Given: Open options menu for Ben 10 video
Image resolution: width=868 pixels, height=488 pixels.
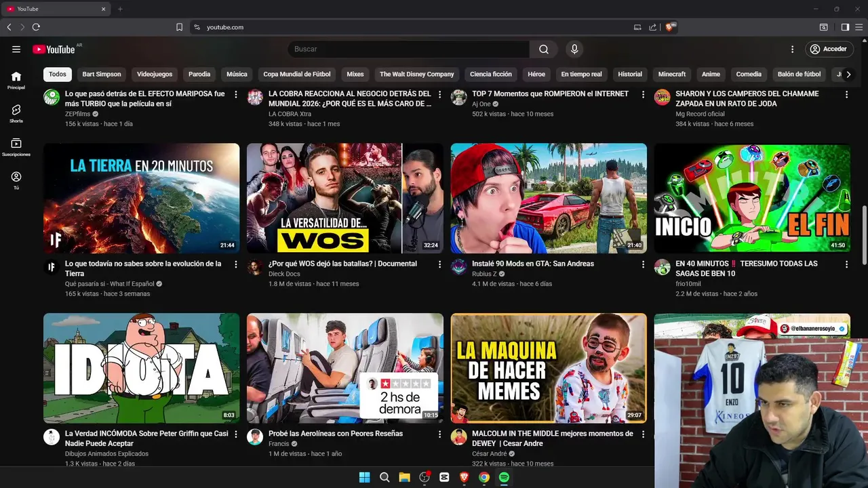Looking at the screenshot, I should pos(846,264).
